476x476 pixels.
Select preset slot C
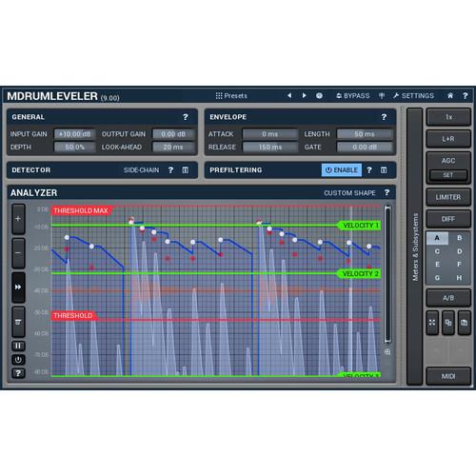[437, 251]
